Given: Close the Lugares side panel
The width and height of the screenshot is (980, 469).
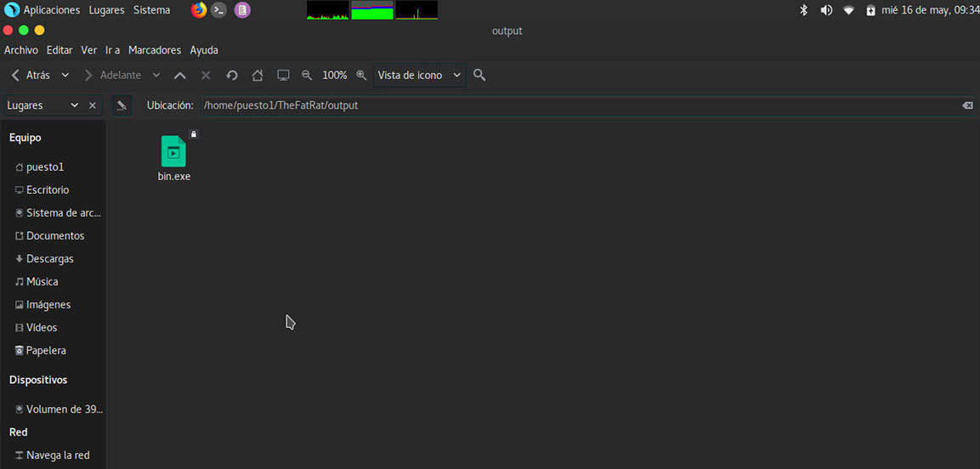Looking at the screenshot, I should tap(93, 105).
